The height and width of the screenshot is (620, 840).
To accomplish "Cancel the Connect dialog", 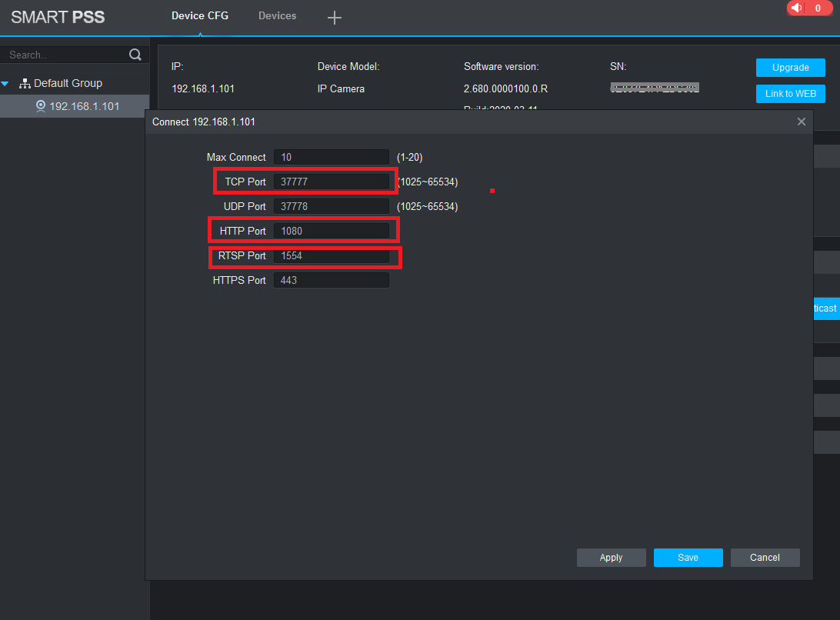I will 765,558.
